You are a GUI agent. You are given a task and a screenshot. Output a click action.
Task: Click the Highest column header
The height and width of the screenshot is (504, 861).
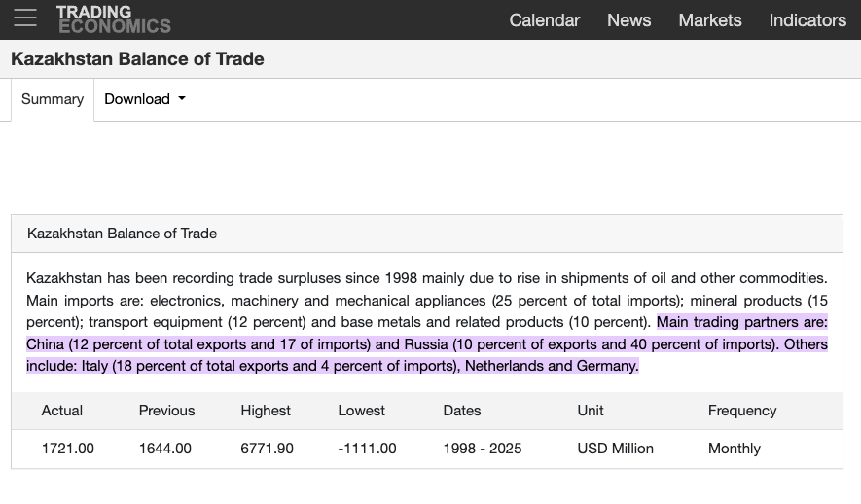266,411
